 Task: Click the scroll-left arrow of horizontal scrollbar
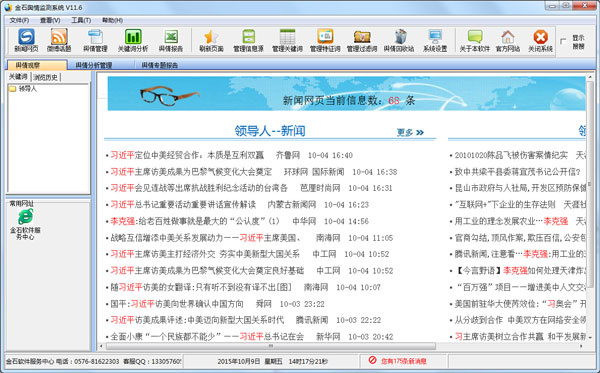point(101,346)
